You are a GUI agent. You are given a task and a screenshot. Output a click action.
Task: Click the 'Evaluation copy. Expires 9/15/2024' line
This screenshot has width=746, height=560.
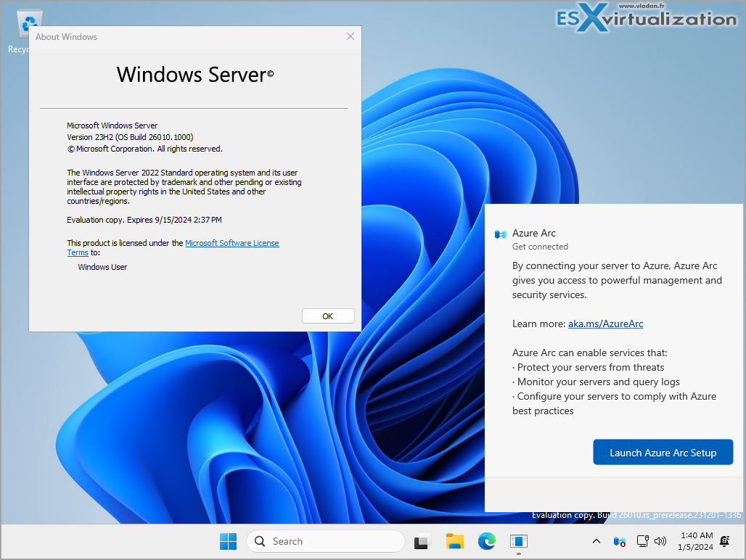pos(144,220)
